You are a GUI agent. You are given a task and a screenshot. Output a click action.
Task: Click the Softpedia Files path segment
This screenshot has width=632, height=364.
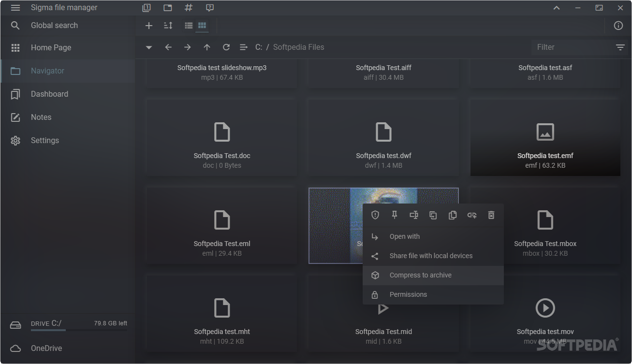pyautogui.click(x=299, y=47)
